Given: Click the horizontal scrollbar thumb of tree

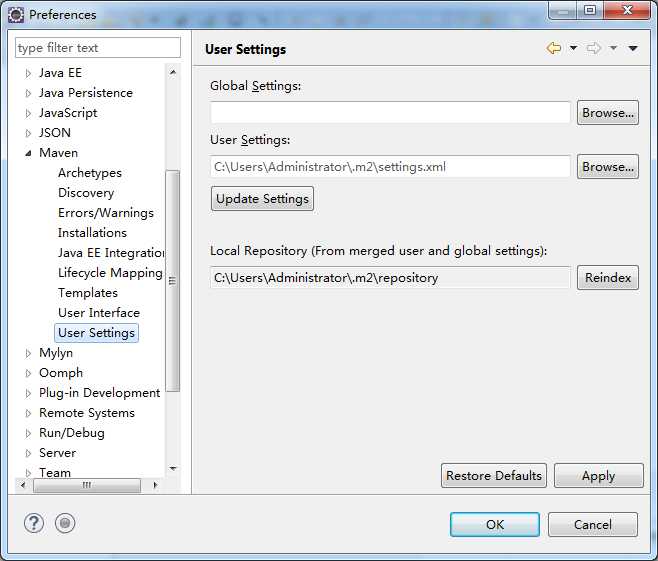Looking at the screenshot, I should point(86,485).
